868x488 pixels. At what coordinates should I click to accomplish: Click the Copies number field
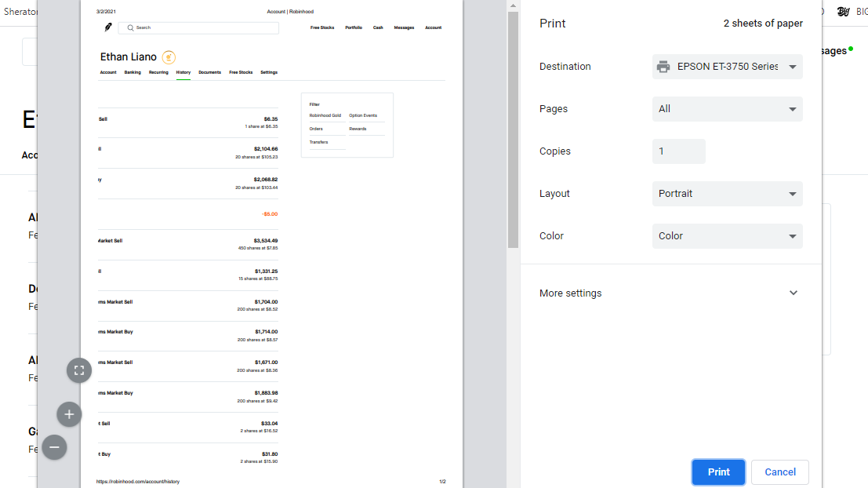click(x=679, y=151)
